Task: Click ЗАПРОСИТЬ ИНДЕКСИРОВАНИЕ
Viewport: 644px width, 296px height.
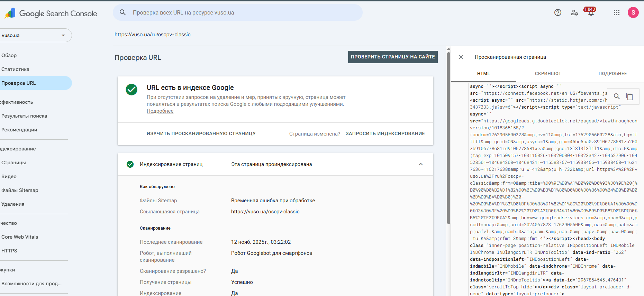Action: (x=385, y=133)
